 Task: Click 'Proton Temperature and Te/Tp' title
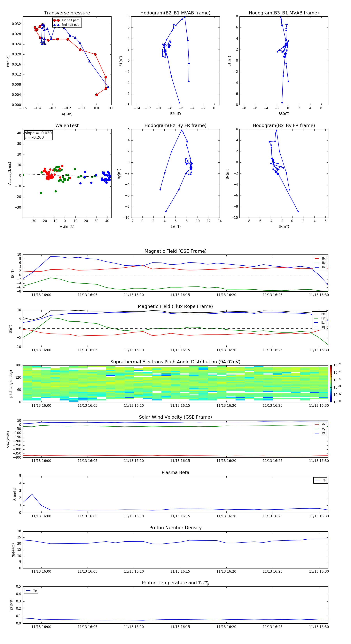pos(175,583)
